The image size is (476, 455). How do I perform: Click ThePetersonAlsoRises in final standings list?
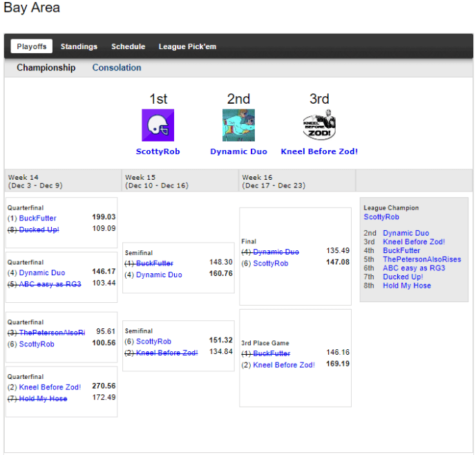(x=421, y=259)
